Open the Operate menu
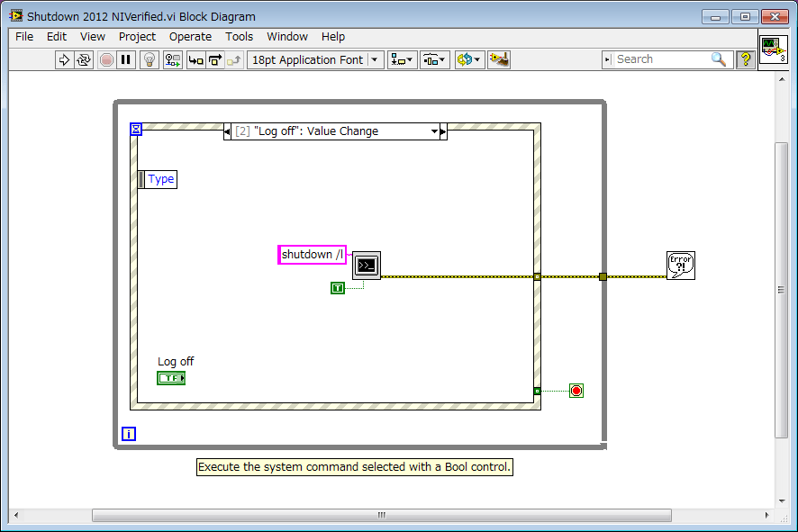798x532 pixels. [190, 37]
